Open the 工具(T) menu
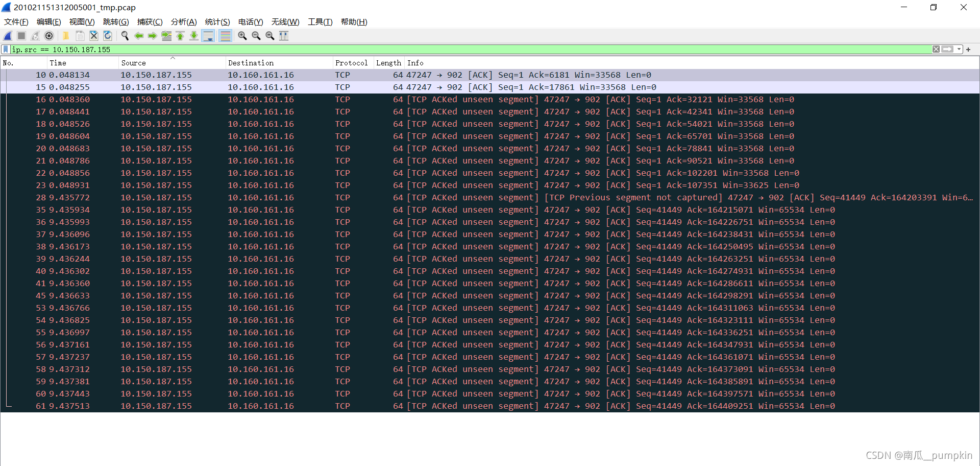Viewport: 980px width, 466px height. [x=320, y=22]
